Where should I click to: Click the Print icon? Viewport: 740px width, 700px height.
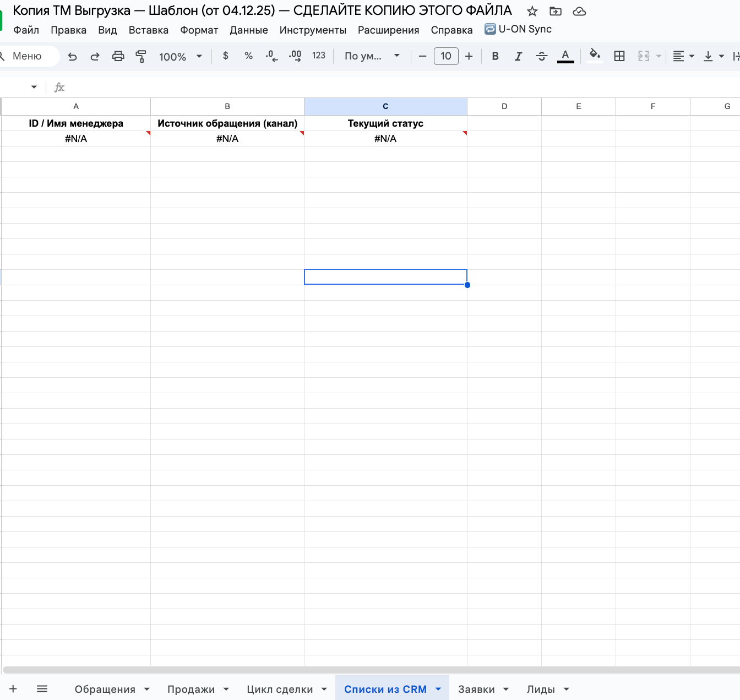pos(118,56)
